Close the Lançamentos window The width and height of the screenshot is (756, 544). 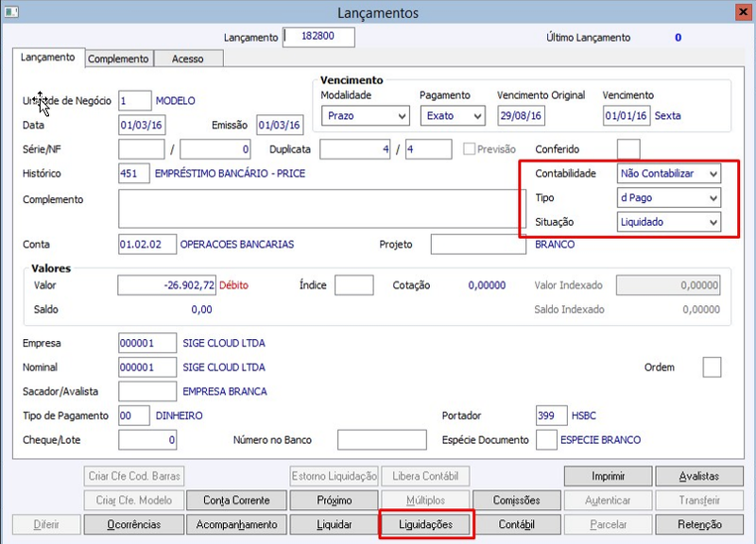coord(743,11)
